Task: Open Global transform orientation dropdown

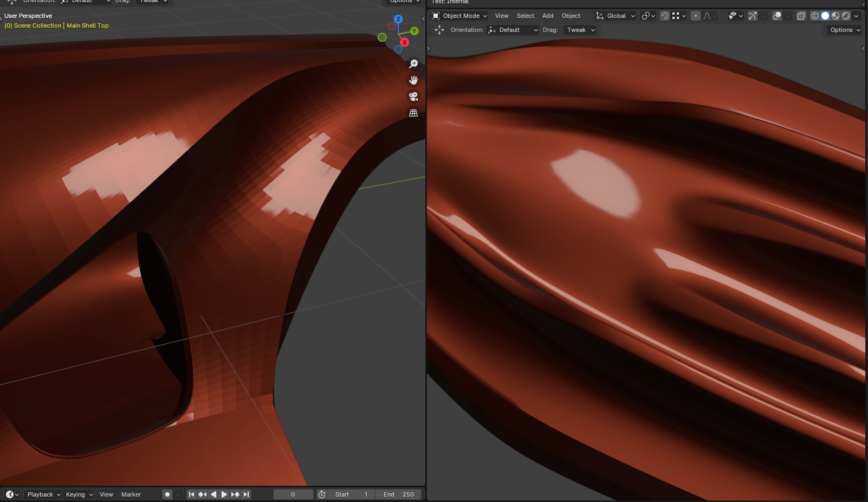Action: click(x=615, y=16)
